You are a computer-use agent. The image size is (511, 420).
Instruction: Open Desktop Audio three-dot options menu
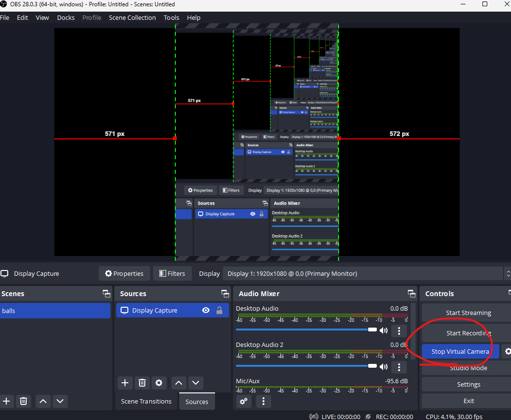(399, 331)
